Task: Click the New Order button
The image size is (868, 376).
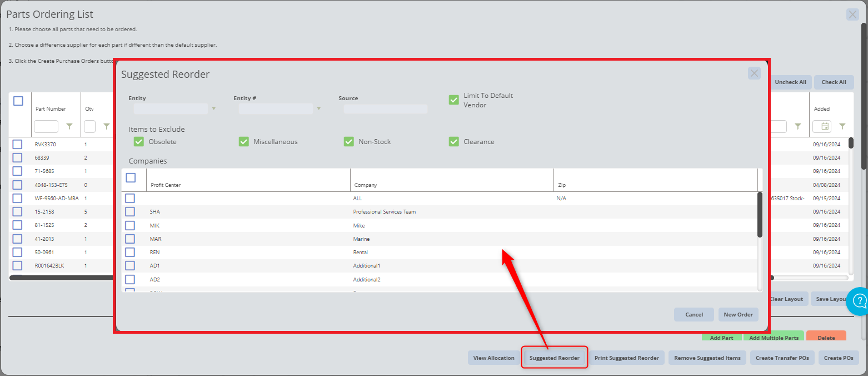Action: (x=739, y=314)
